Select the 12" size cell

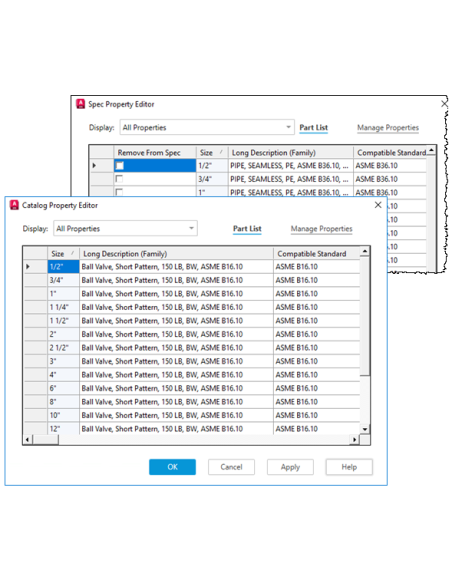coord(63,429)
